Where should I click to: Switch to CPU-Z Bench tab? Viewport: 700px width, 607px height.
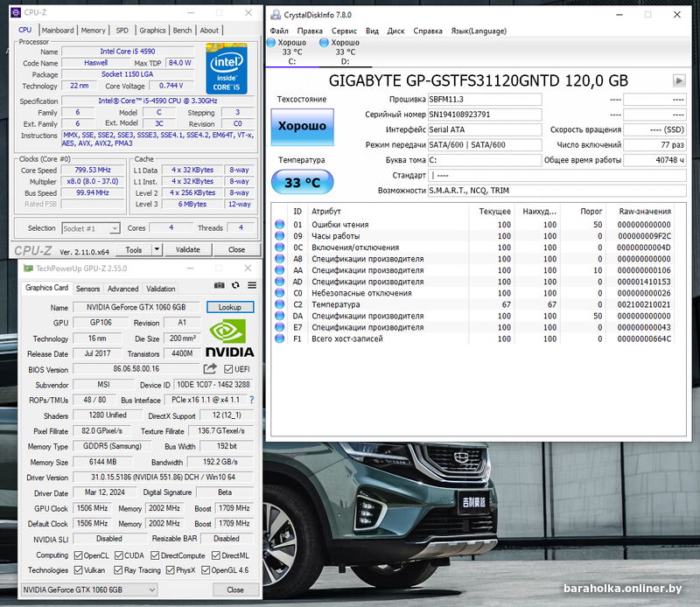(x=182, y=31)
